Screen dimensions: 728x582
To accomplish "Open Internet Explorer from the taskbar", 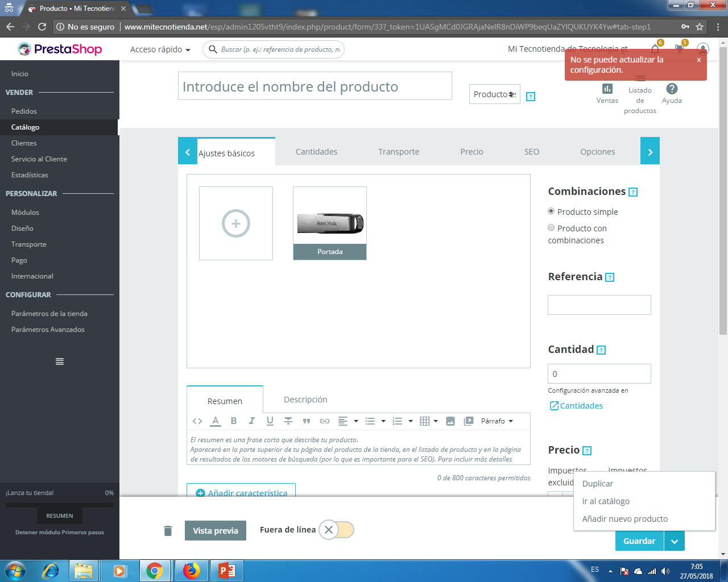I will point(51,571).
